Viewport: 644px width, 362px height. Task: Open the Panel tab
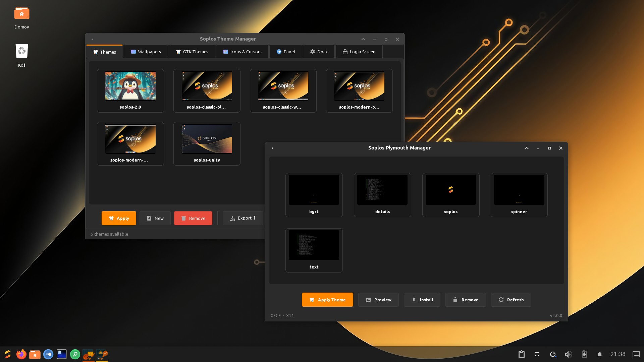(x=286, y=52)
